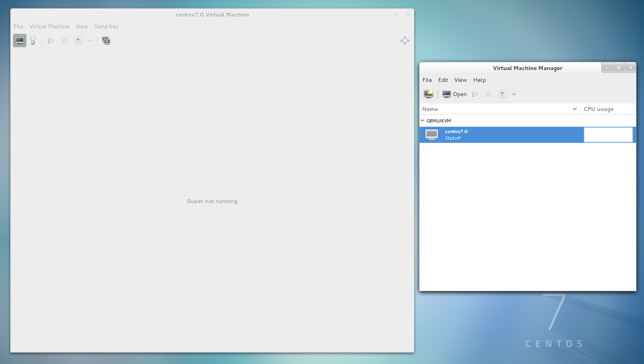Open View menu in centos7.0 Virtual Machine window
Screen dimensions: 644x364
click(82, 26)
